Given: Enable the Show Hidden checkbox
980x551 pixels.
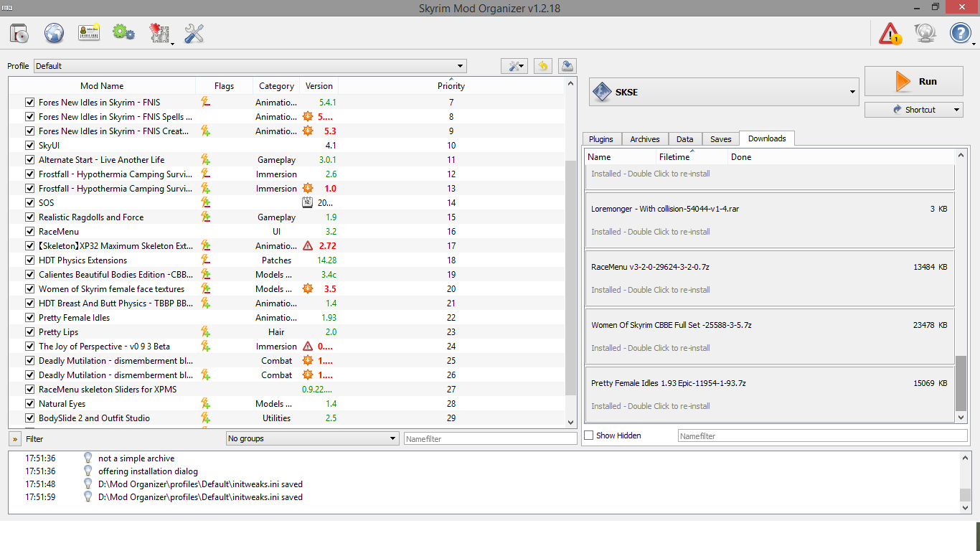Looking at the screenshot, I should 589,435.
